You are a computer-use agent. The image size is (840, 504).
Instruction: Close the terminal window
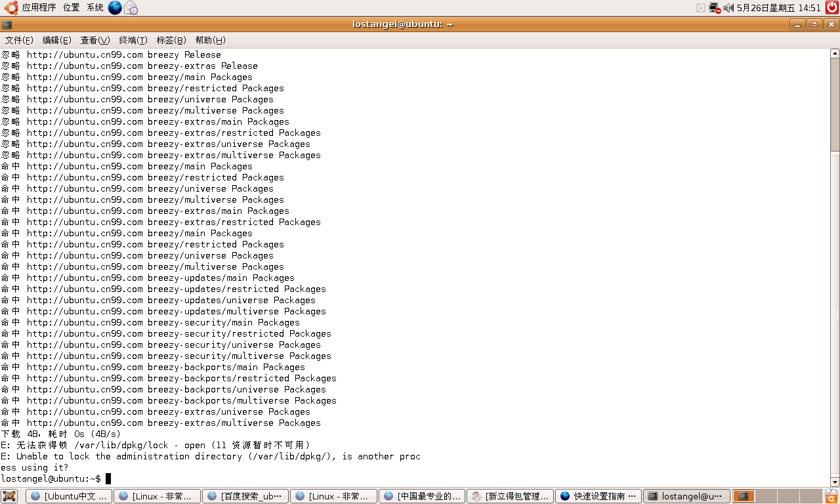pos(831,24)
